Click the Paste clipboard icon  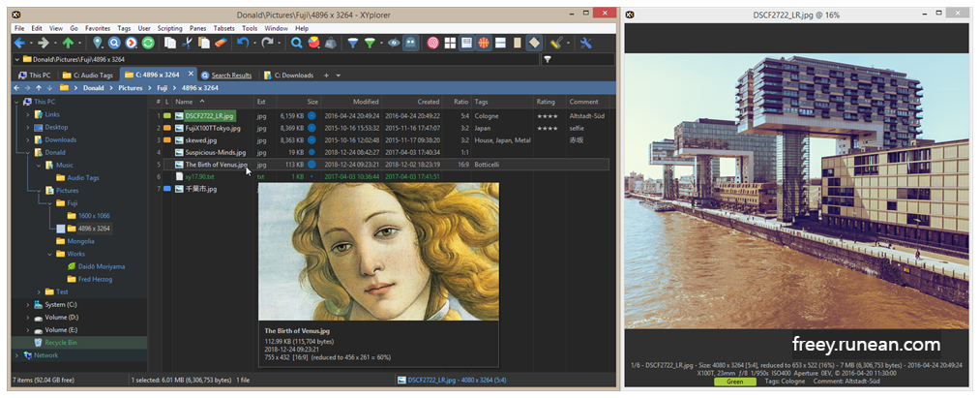click(203, 44)
